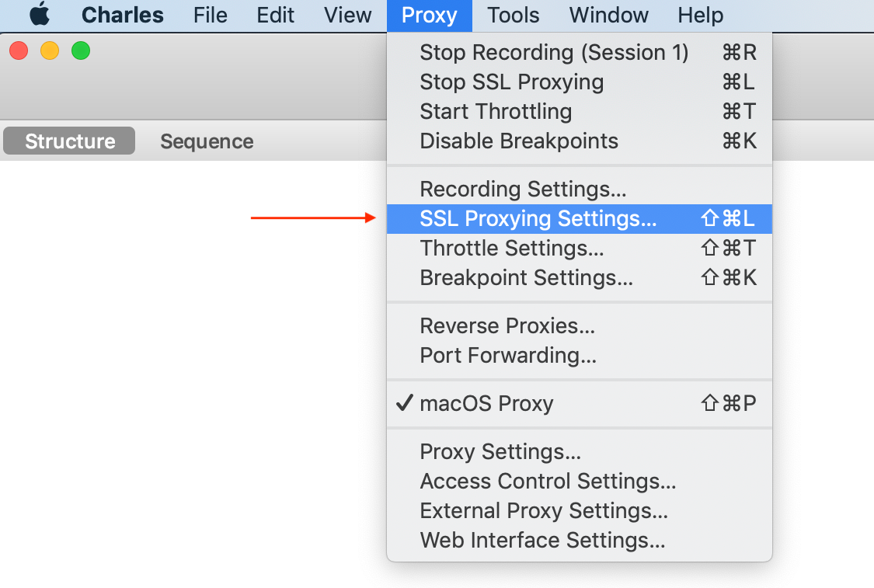This screenshot has width=874, height=588.
Task: Select Port Forwarding item
Action: 508,356
